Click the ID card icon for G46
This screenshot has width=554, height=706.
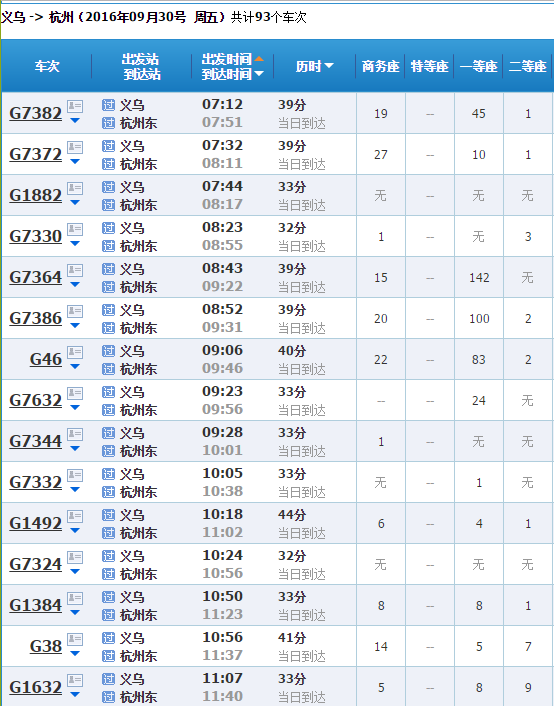pos(75,352)
